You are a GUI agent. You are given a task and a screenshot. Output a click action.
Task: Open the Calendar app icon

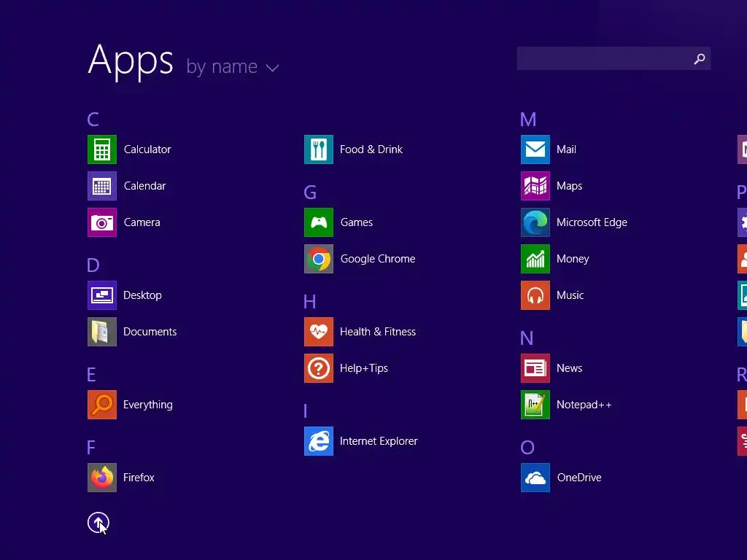(x=102, y=186)
